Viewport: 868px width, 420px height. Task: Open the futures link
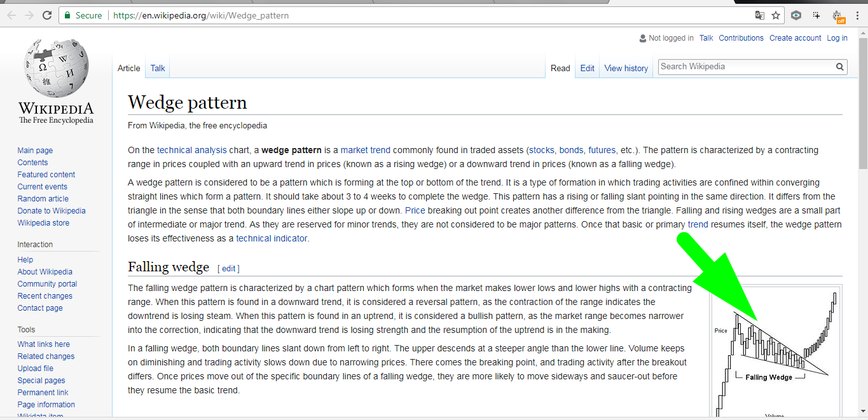click(602, 151)
